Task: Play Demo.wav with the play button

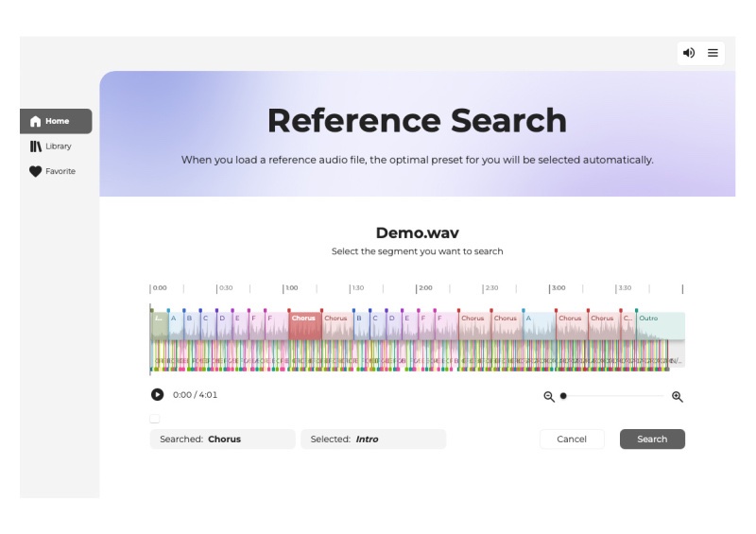Action: [157, 394]
